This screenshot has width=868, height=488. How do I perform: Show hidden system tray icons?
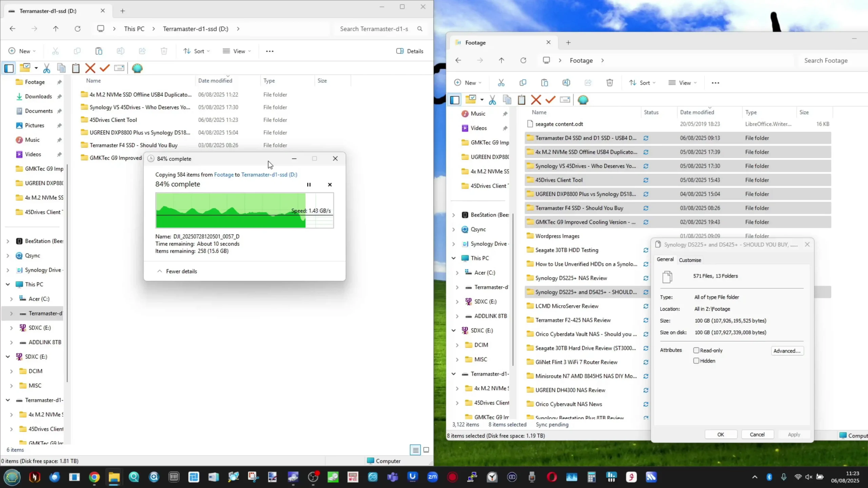(755, 477)
